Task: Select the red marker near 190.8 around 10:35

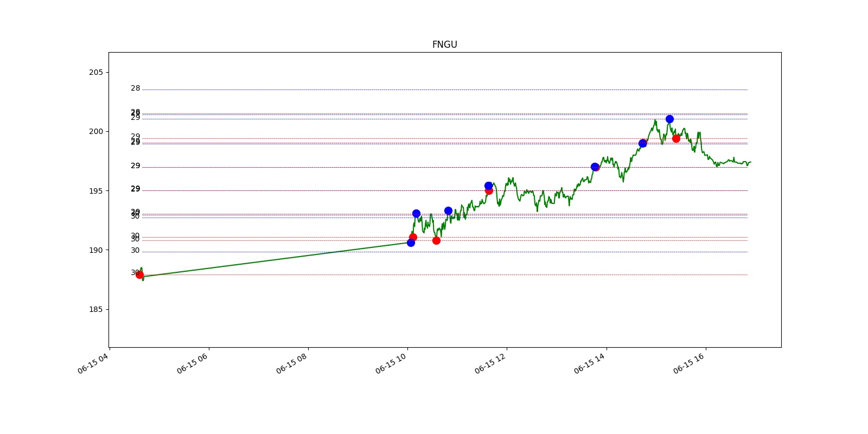Action: [x=436, y=240]
